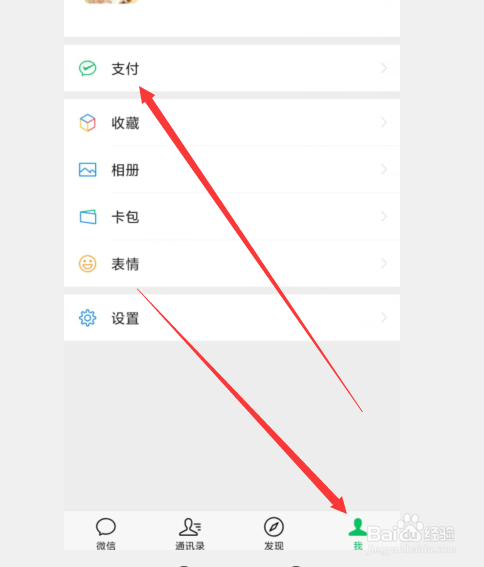This screenshot has height=567, width=484.
Task: Tap the green Pay checkmark icon
Action: tap(88, 68)
